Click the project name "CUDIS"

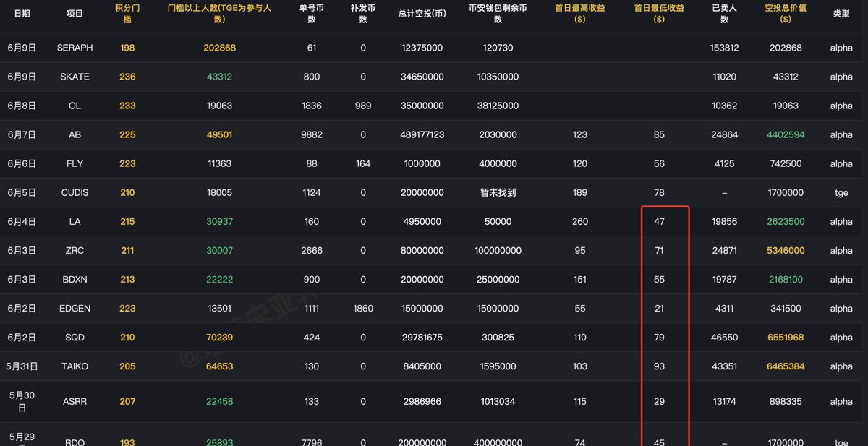[75, 192]
